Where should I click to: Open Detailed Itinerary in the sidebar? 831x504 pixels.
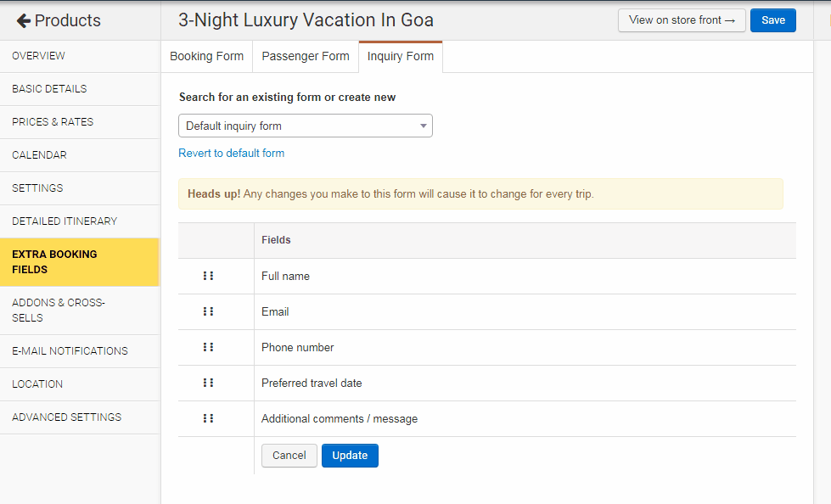coord(65,221)
